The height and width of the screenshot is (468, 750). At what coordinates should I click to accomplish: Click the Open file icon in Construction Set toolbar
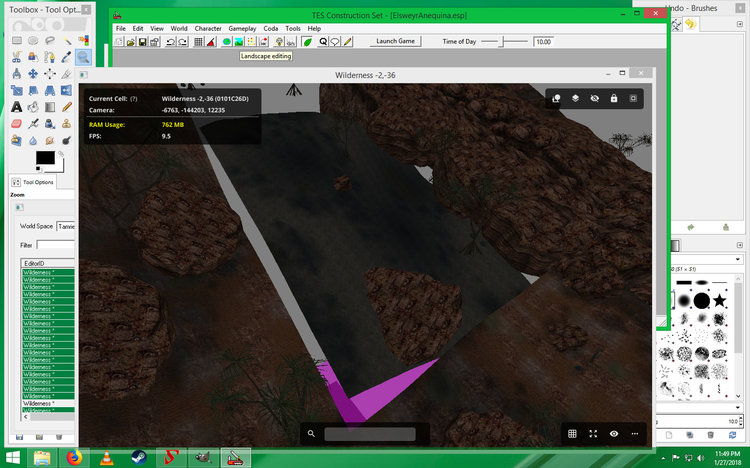[130, 42]
